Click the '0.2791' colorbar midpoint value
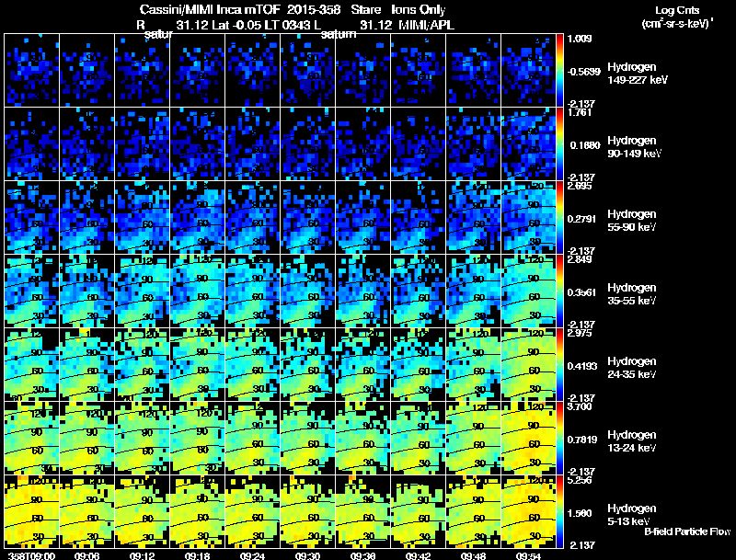736x560 pixels. coord(582,219)
